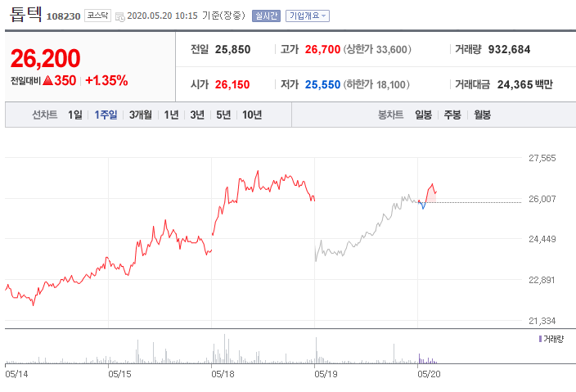Image resolution: width=576 pixels, height=392 pixels.
Task: Open the 기업개요 dropdown
Action: 308,16
